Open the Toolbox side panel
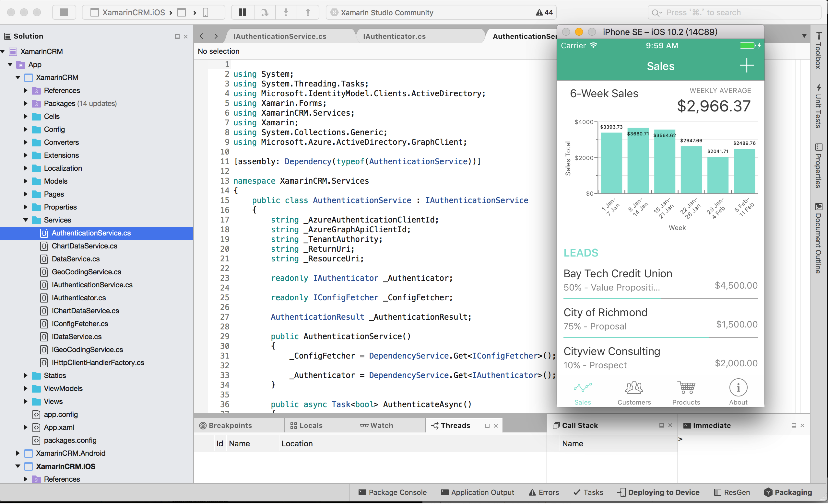The width and height of the screenshot is (828, 504). pyautogui.click(x=819, y=50)
